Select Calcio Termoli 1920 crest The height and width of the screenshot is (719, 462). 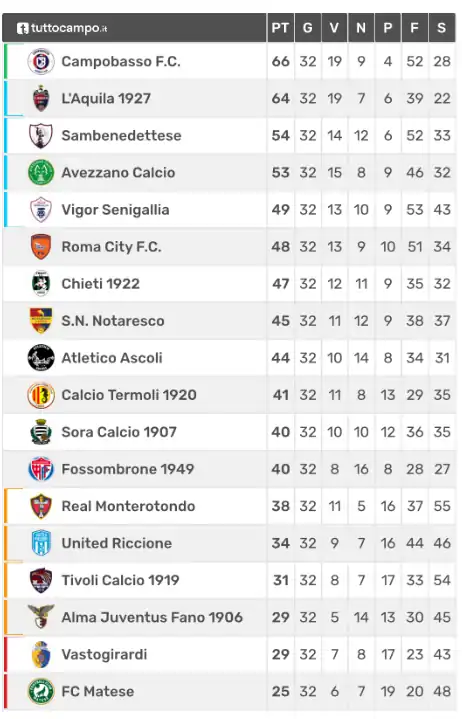click(x=41, y=395)
